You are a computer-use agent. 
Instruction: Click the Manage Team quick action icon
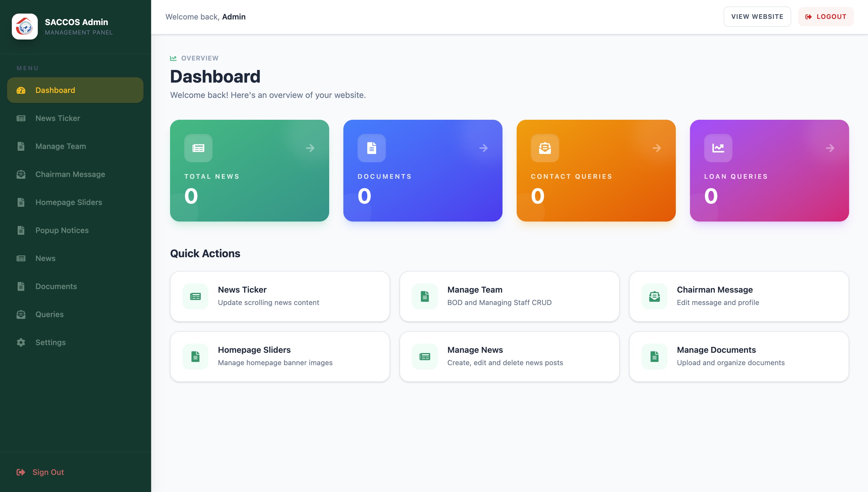click(x=425, y=296)
